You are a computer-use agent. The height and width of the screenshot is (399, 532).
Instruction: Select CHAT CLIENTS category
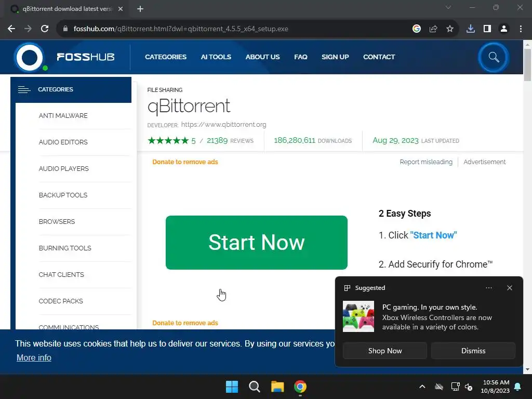click(61, 274)
